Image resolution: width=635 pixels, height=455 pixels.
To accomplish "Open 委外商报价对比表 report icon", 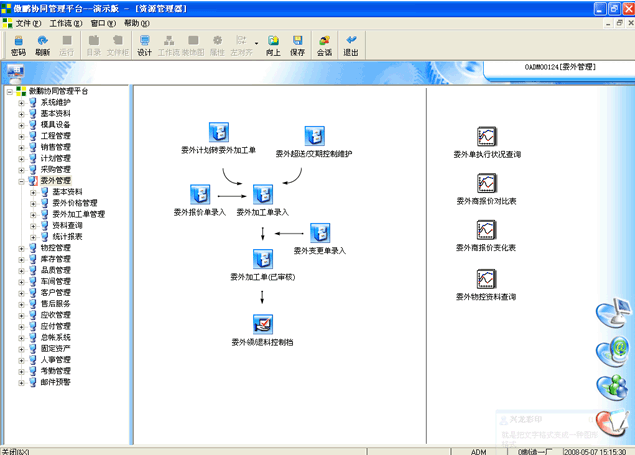I will [x=487, y=183].
